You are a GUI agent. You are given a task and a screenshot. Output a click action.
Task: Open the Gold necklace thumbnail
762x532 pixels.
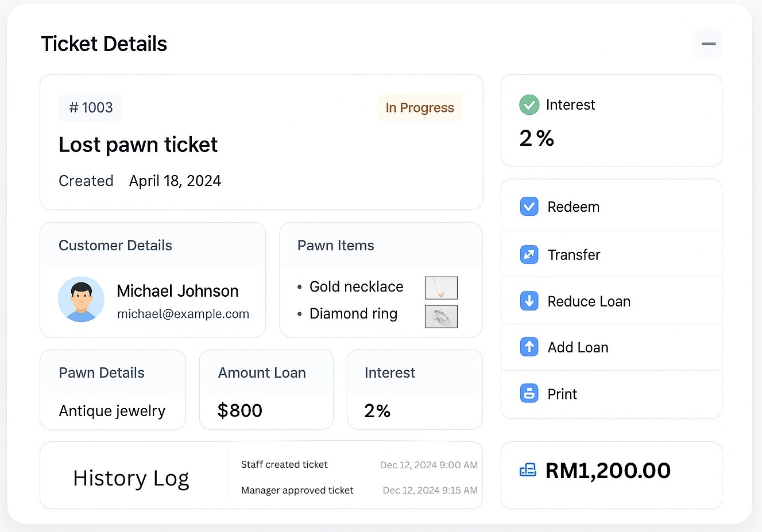click(x=441, y=288)
